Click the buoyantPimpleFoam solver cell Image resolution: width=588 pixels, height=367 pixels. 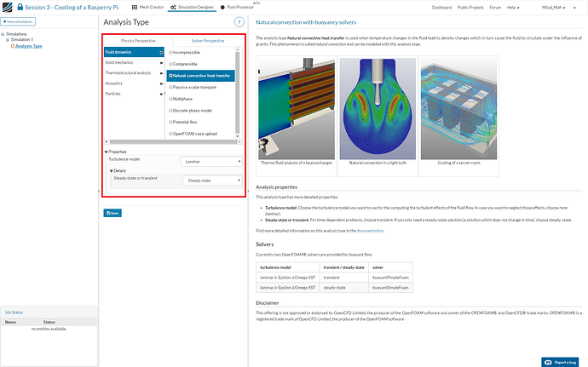click(390, 278)
